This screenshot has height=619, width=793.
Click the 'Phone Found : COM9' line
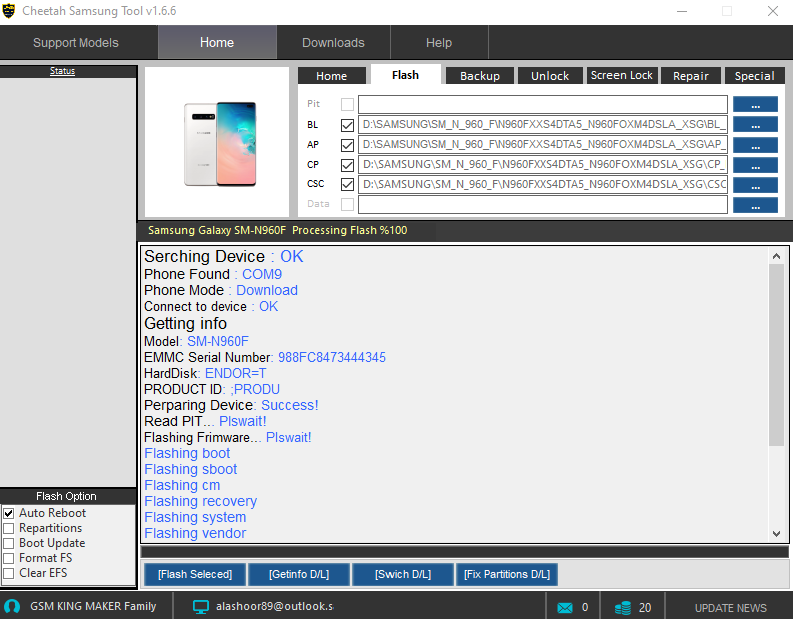(x=213, y=274)
